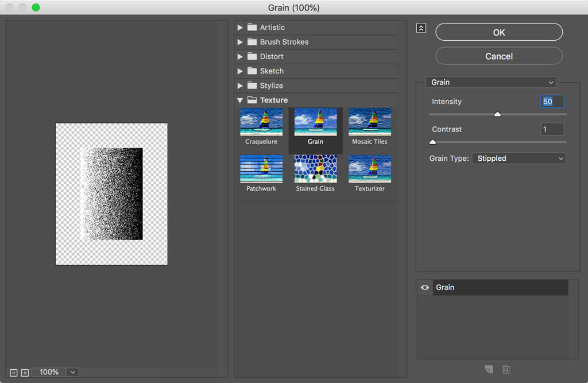The height and width of the screenshot is (383, 588).
Task: Open the Grain Type dropdown
Action: click(x=519, y=158)
